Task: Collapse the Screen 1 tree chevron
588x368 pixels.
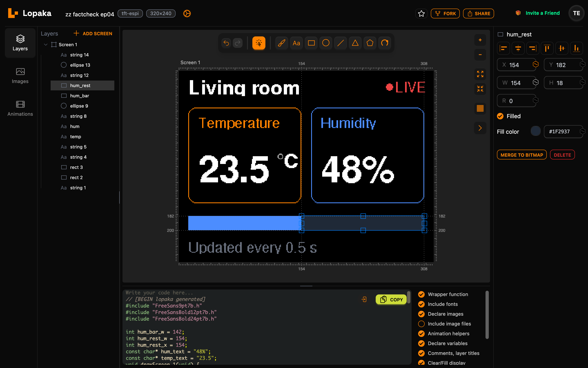Action: click(x=46, y=45)
